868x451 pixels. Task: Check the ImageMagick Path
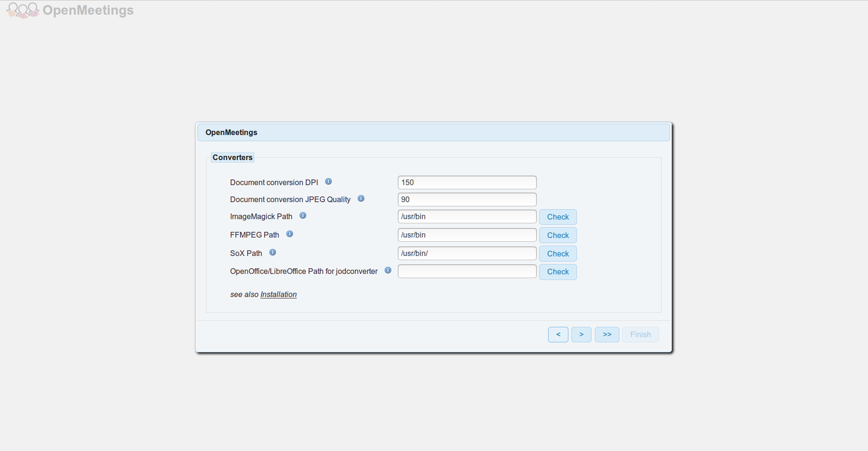pyautogui.click(x=558, y=217)
